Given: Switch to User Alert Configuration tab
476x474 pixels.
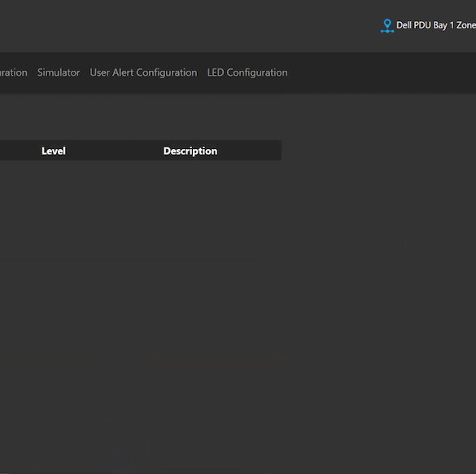Looking at the screenshot, I should (143, 72).
